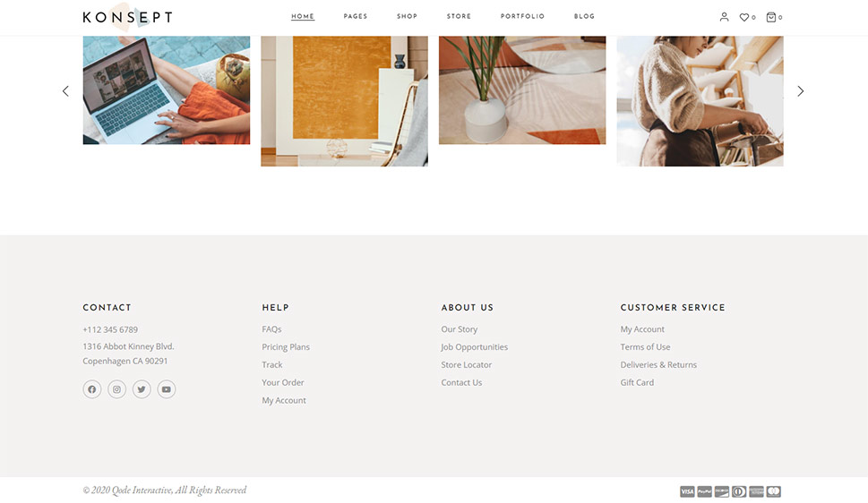The width and height of the screenshot is (868, 503).
Task: Click the Mastercard payment icon
Action: (774, 491)
